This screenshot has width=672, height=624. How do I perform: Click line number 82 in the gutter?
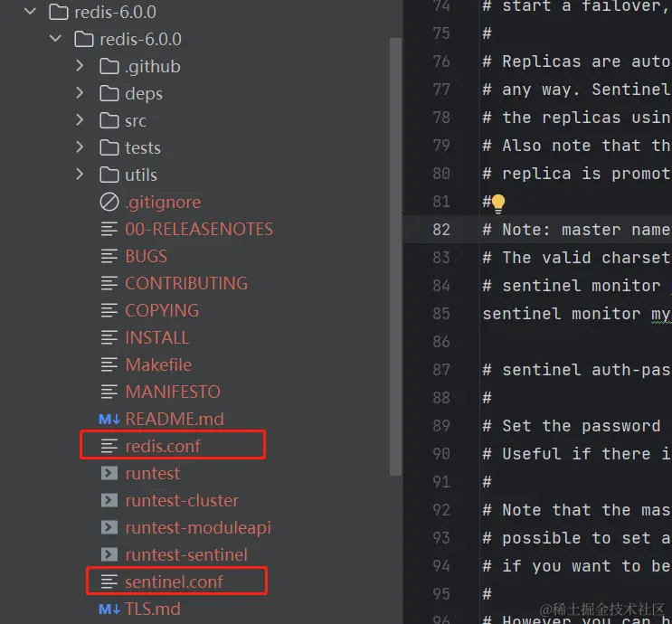tap(441, 230)
